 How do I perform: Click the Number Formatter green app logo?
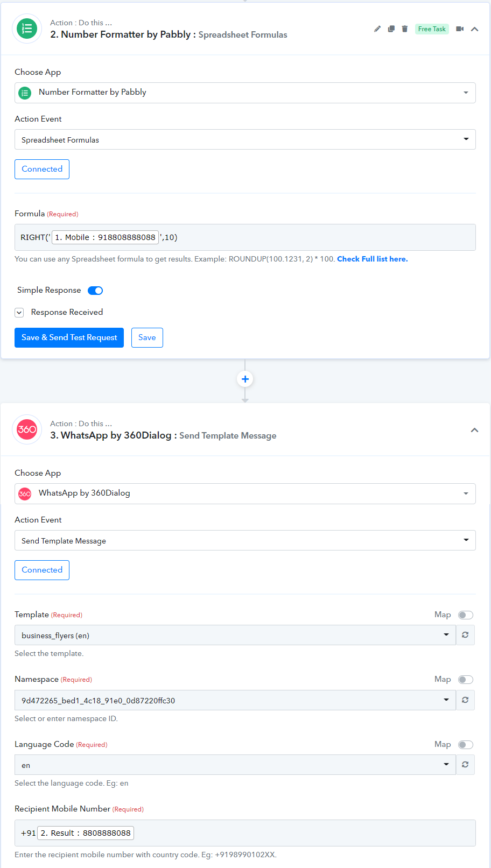pos(27,29)
